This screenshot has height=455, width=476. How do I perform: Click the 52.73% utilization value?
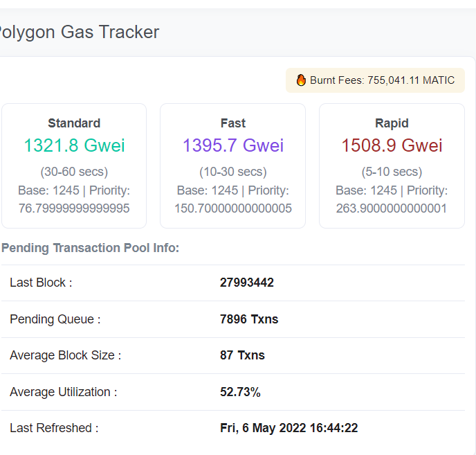coord(240,392)
